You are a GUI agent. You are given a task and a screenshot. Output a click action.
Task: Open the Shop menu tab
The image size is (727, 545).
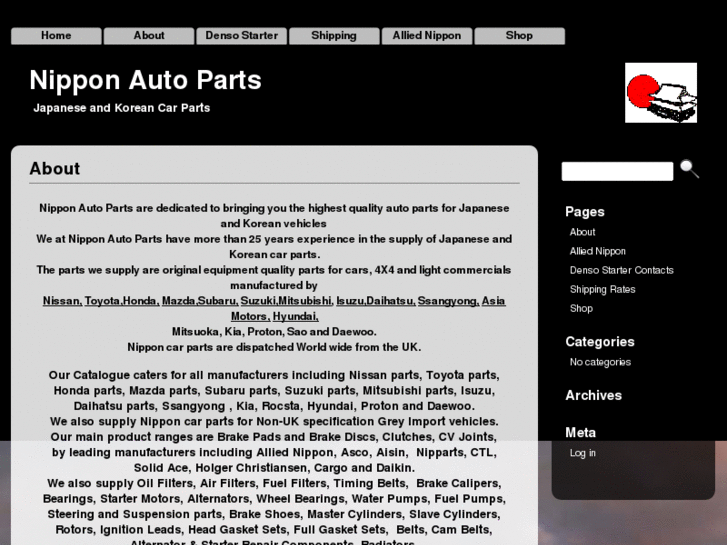pyautogui.click(x=520, y=36)
